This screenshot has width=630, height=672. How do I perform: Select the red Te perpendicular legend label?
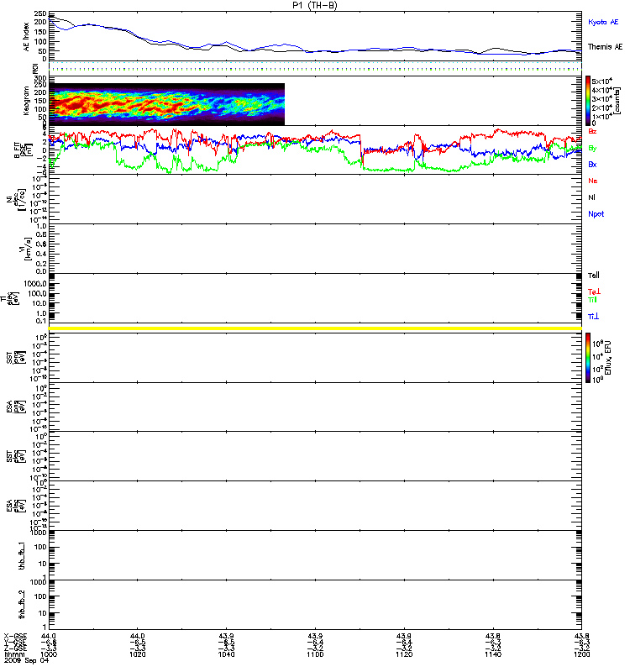594,291
